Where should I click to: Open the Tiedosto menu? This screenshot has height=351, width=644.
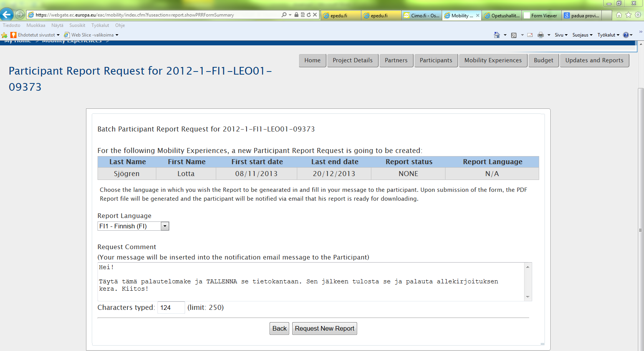pyautogui.click(x=12, y=25)
